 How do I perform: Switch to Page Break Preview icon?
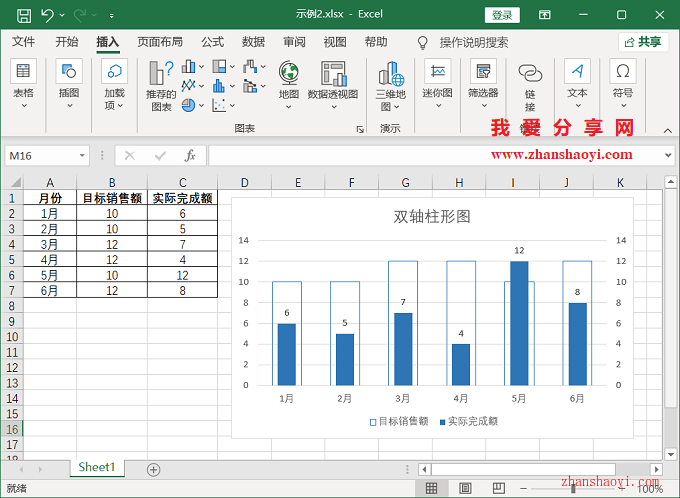499,488
